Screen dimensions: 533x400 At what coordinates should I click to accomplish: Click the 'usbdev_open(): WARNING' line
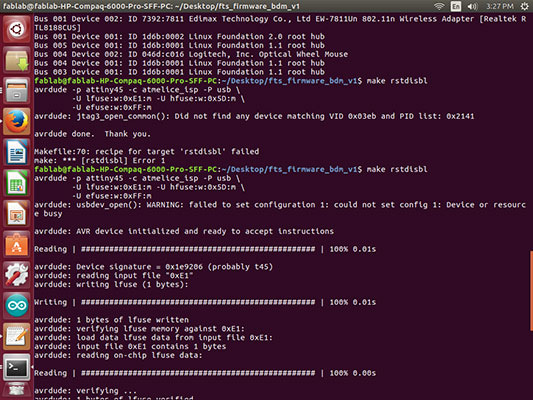coord(280,209)
